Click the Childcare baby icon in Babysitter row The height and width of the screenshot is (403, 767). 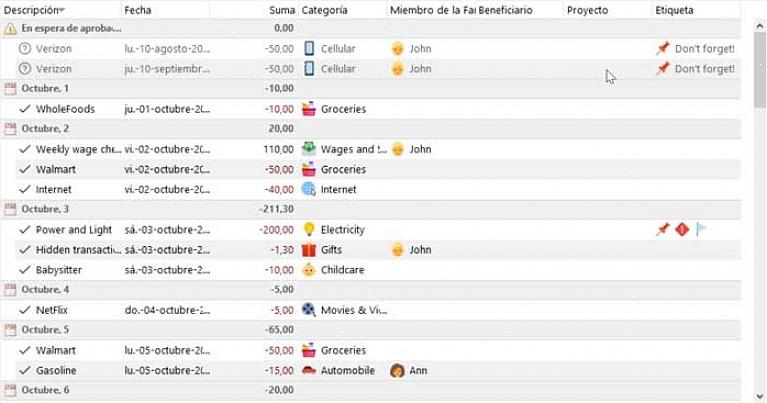pyautogui.click(x=309, y=269)
